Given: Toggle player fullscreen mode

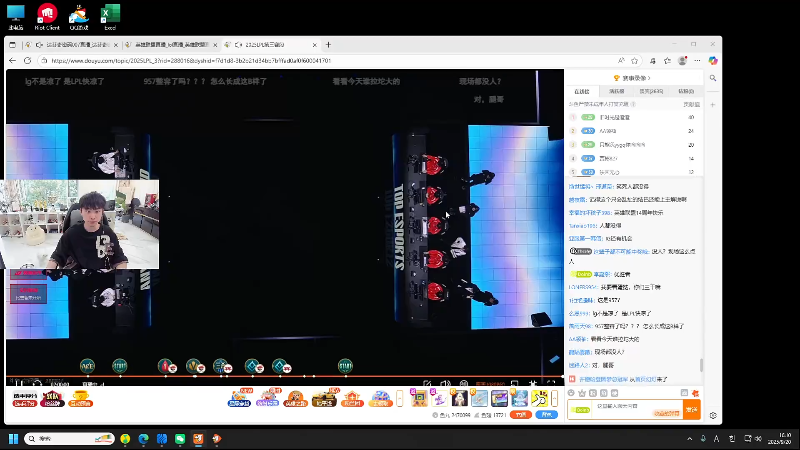Looking at the screenshot, I should pos(551,383).
